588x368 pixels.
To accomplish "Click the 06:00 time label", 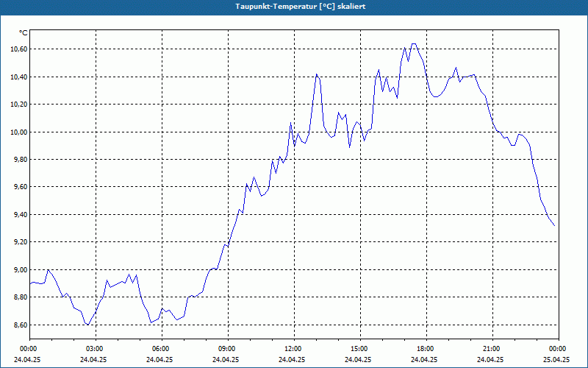I will [x=162, y=349].
